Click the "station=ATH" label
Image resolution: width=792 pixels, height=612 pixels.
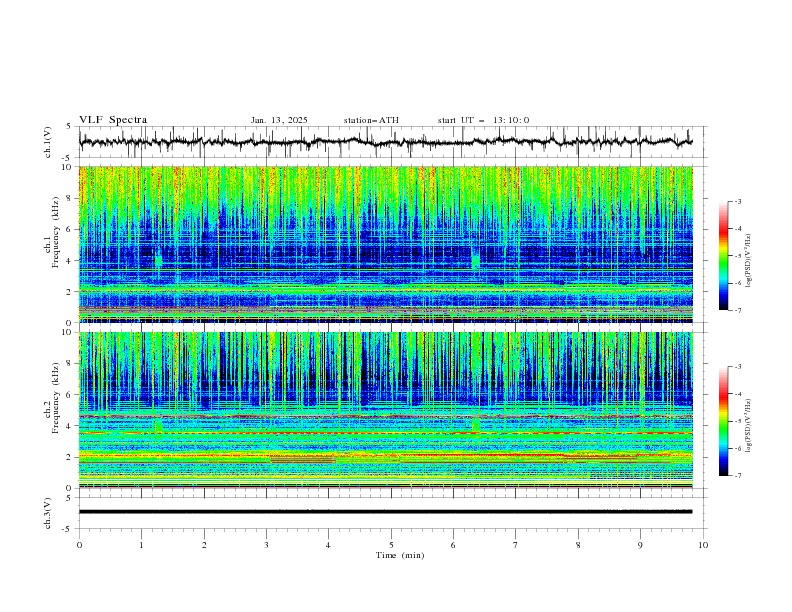[371, 120]
